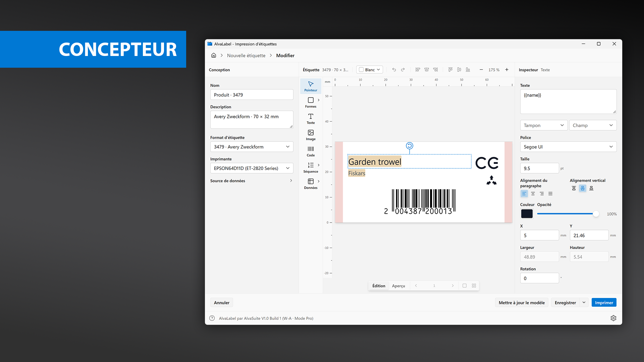The height and width of the screenshot is (362, 644).
Task: Open the dark Couleur swatch
Action: [527, 214]
